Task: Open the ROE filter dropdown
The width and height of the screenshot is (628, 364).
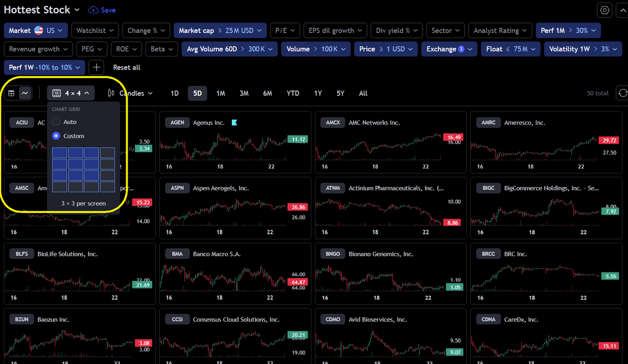Action: click(126, 49)
